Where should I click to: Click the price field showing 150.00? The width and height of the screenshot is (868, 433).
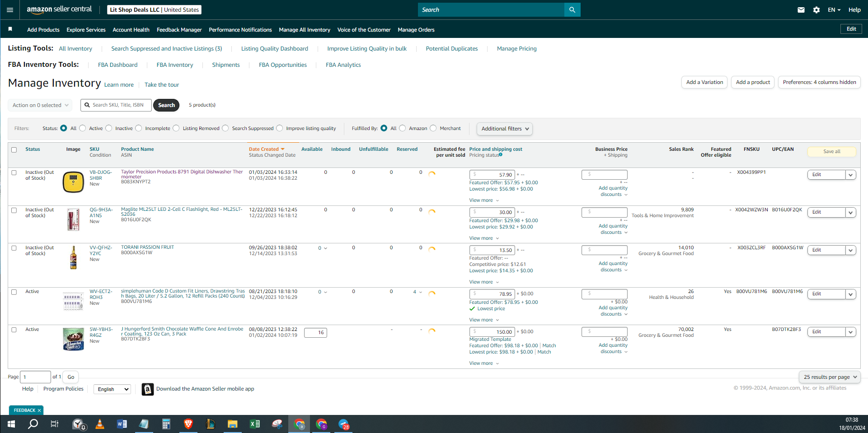pos(492,332)
